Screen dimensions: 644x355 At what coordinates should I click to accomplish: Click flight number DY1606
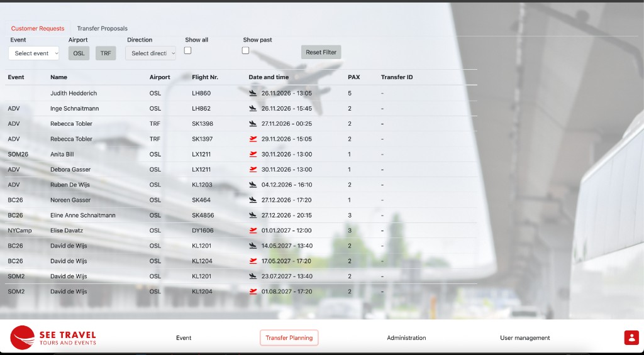point(203,230)
